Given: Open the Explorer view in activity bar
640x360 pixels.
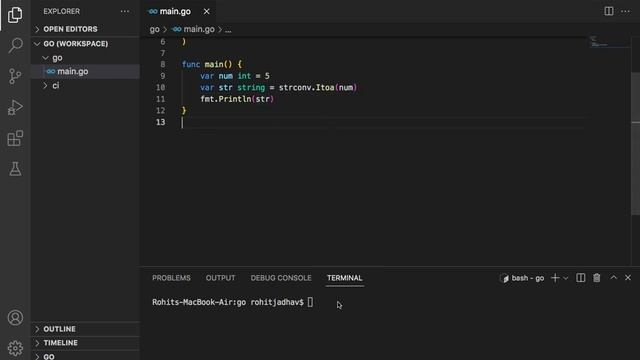Looking at the screenshot, I should coord(15,15).
